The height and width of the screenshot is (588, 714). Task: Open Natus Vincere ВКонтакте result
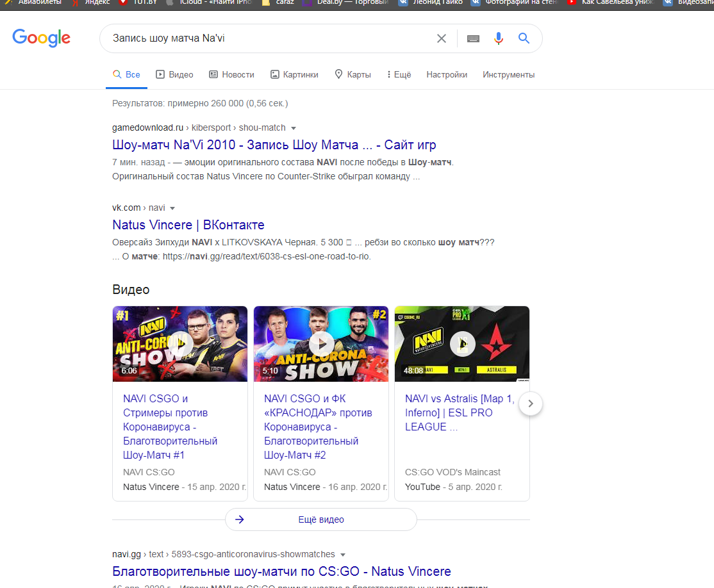coord(188,225)
